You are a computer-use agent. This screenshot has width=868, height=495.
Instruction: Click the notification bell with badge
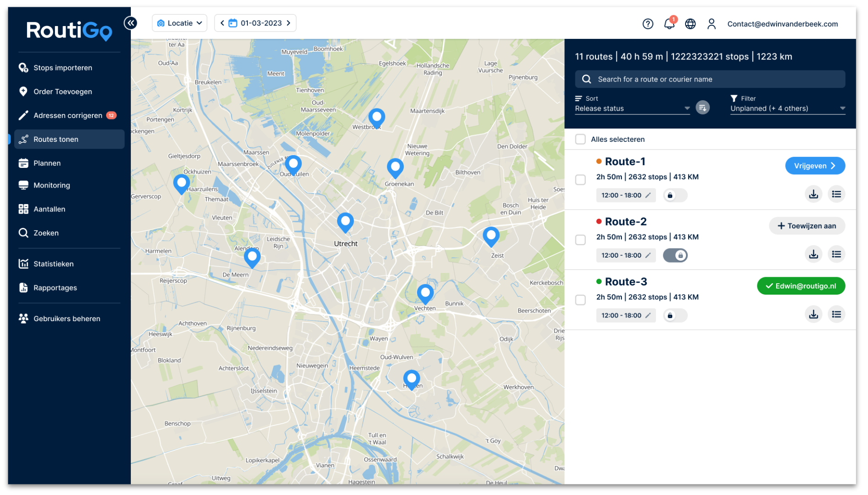[x=669, y=24]
